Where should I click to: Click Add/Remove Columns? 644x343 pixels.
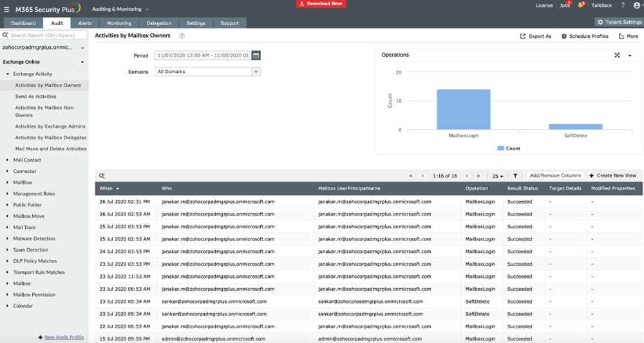point(555,175)
